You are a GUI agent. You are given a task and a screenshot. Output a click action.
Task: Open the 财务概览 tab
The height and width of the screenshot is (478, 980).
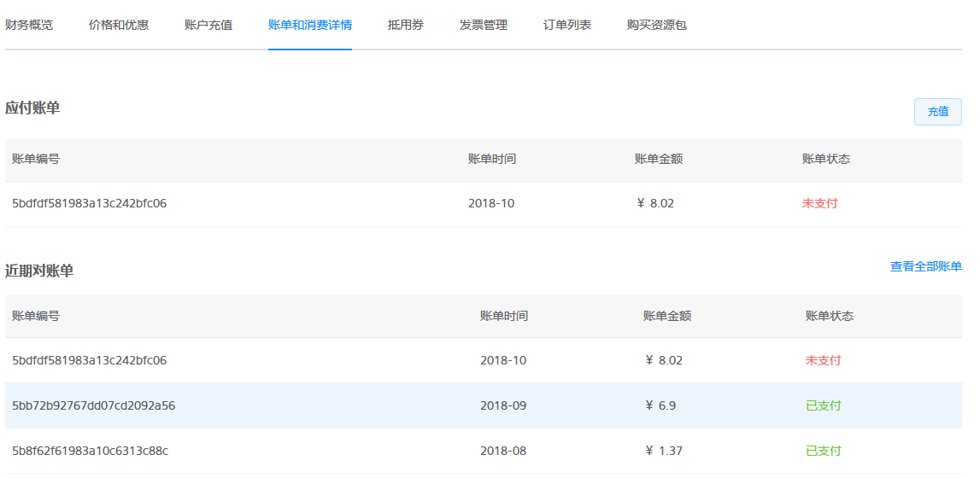29,26
